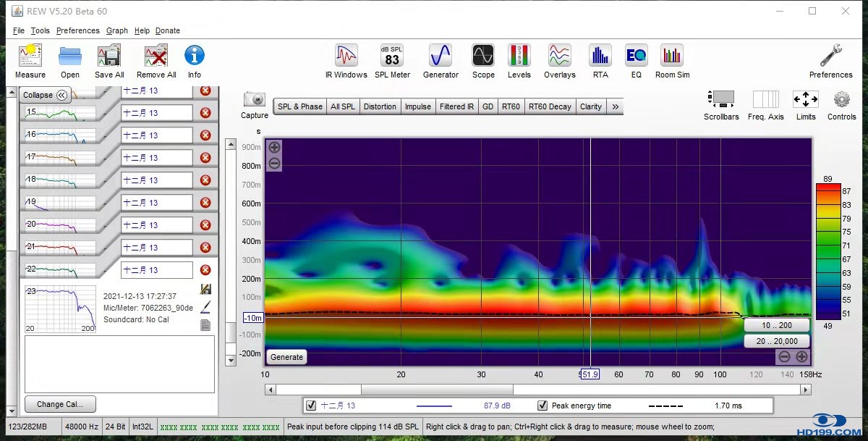The height and width of the screenshot is (441, 868).
Task: Open the Preferences menu
Action: click(77, 30)
